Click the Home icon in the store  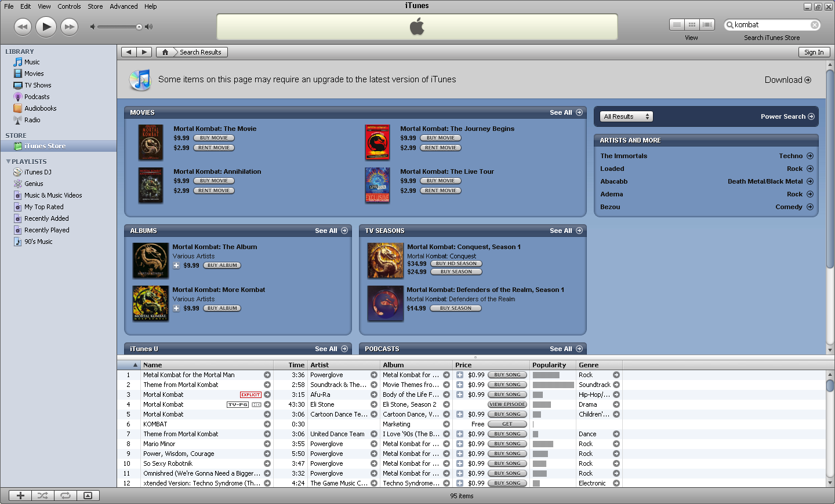[x=165, y=52]
